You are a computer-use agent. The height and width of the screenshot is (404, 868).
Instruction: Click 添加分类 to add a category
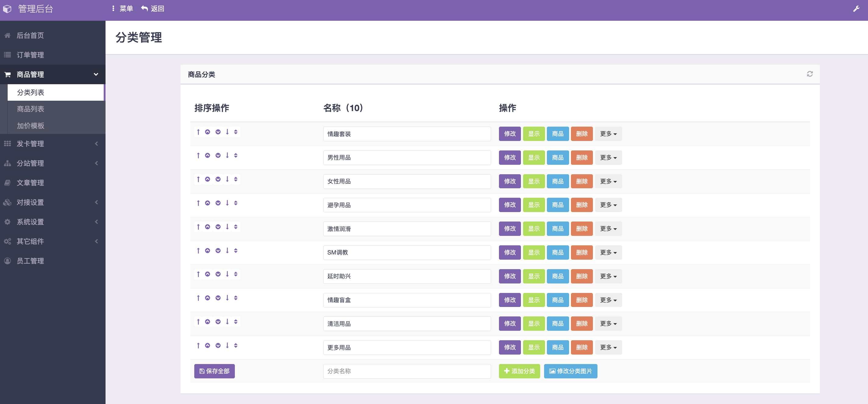click(519, 371)
